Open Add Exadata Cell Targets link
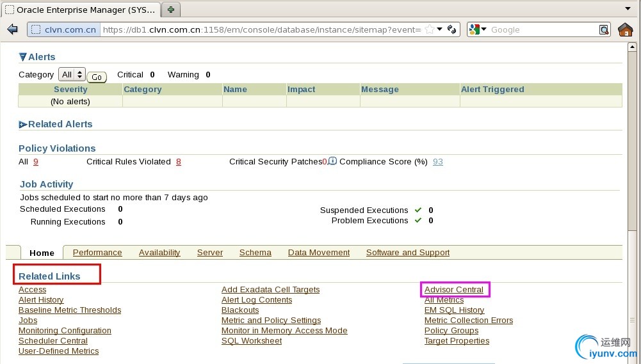The image size is (641, 364). point(271,290)
